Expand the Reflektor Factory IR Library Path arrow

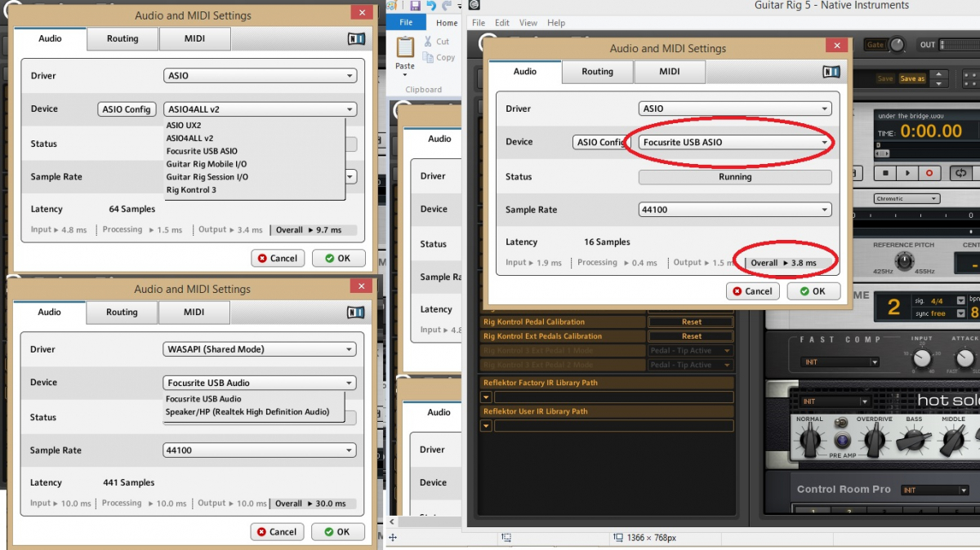486,397
